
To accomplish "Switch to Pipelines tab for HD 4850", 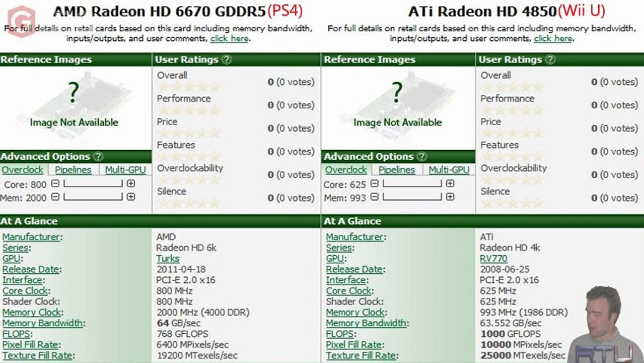I will (397, 170).
